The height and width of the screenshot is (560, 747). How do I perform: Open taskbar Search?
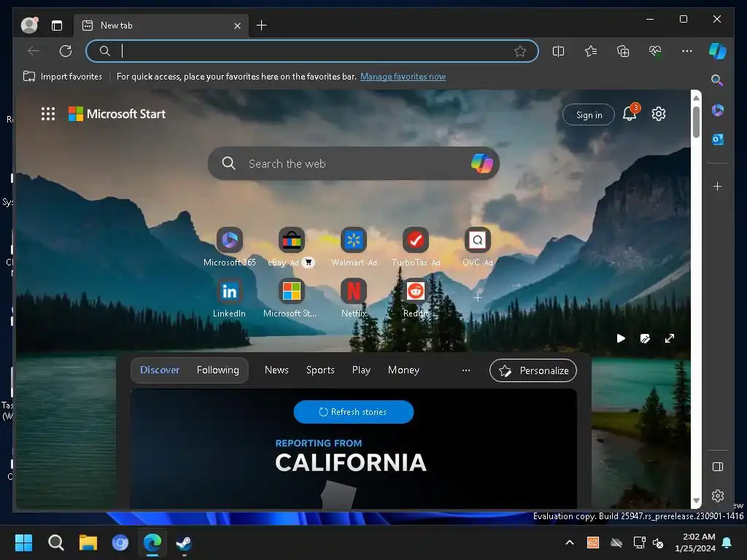point(55,542)
